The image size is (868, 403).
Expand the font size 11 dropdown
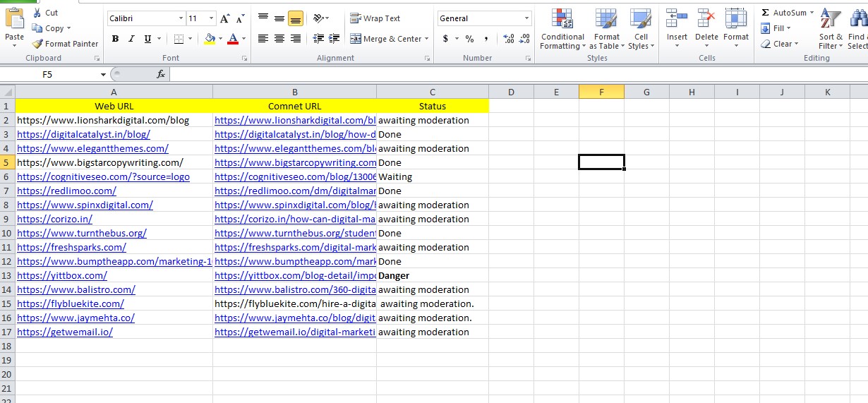click(x=212, y=18)
